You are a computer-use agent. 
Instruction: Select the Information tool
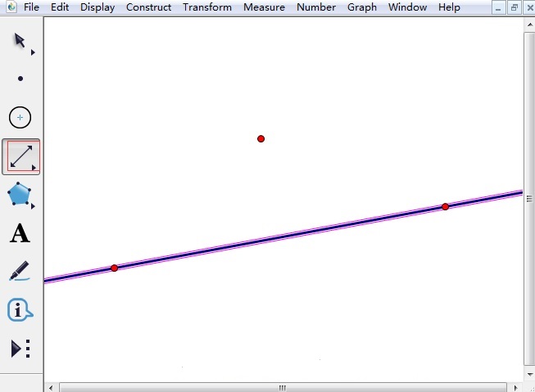tap(20, 310)
